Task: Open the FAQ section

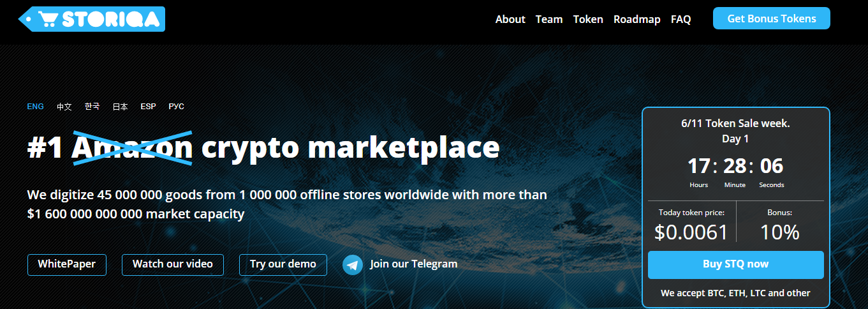Action: [x=681, y=19]
